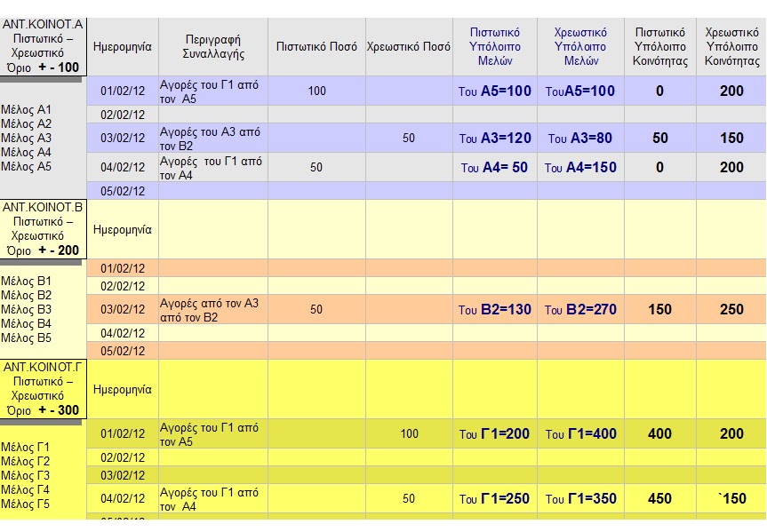This screenshot has height=532, width=767.
Task: Select the cell 'Του A4=150'
Action: [580, 168]
